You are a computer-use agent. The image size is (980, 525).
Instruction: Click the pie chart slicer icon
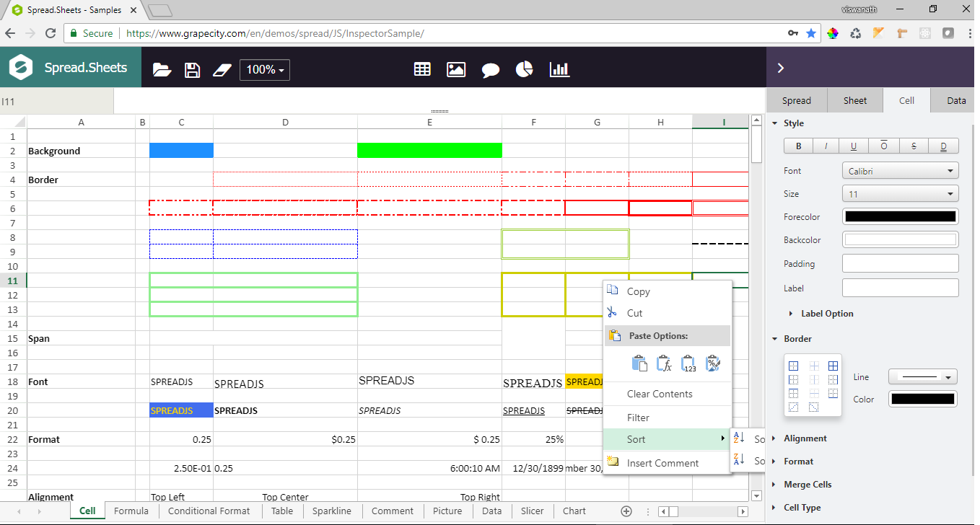point(525,69)
